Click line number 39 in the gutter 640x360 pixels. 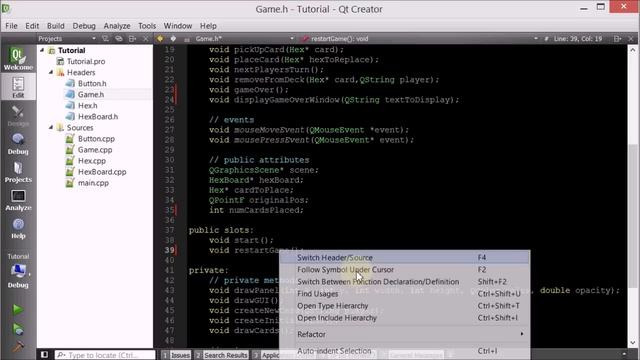coord(169,250)
